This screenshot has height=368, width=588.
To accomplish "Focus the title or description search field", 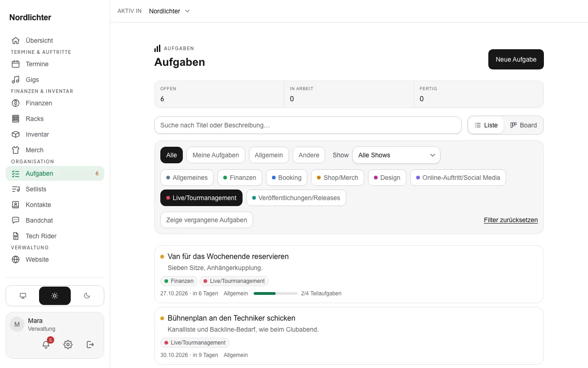I will pyautogui.click(x=308, y=125).
